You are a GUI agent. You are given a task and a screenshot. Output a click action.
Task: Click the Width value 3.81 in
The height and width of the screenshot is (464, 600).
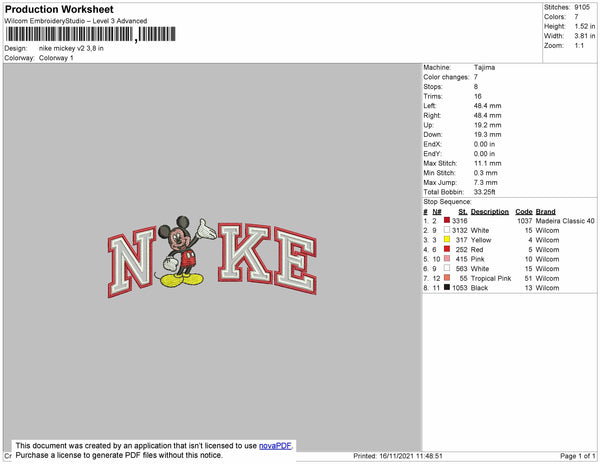pos(584,36)
